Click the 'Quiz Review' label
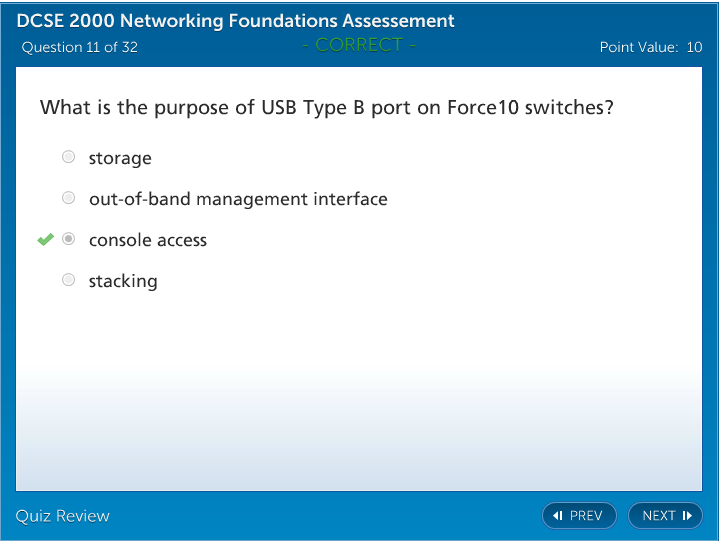 (63, 516)
